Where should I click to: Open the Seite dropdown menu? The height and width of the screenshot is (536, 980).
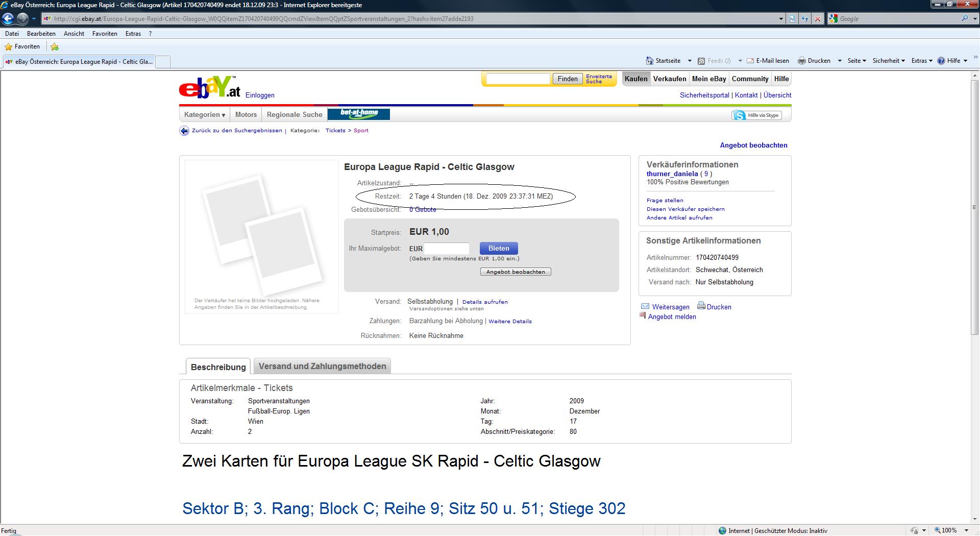coord(856,61)
